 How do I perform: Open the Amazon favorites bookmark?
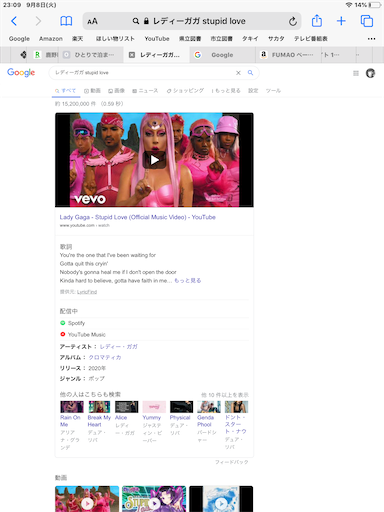[x=51, y=39]
